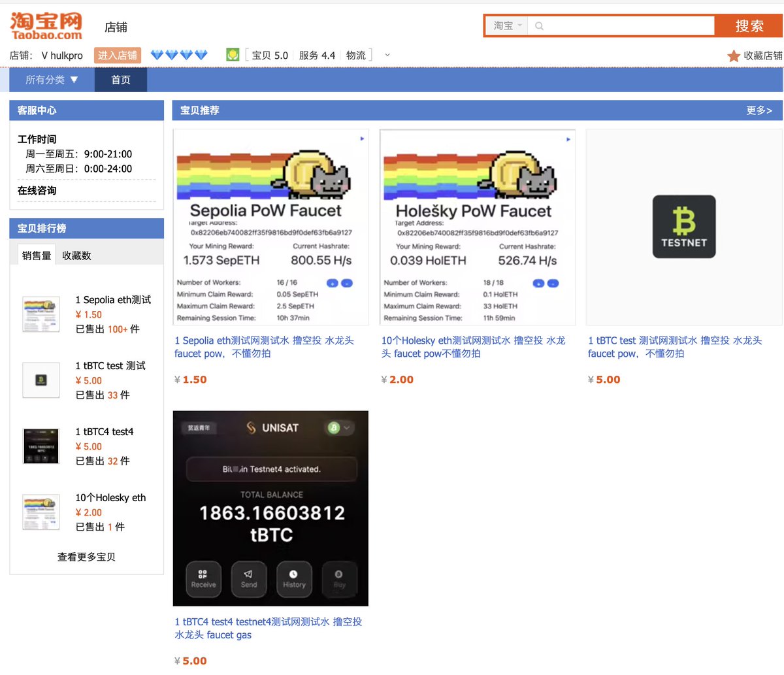Open ranking item 10个Holesky eth
Screen dimensions: 784x675
pyautogui.click(x=110, y=498)
